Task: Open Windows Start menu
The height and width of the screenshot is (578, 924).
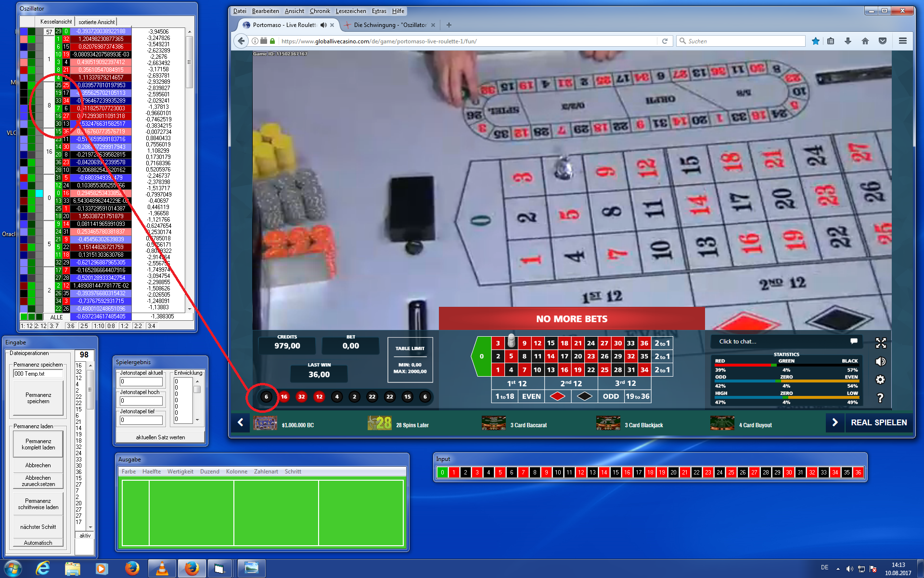Action: point(13,569)
